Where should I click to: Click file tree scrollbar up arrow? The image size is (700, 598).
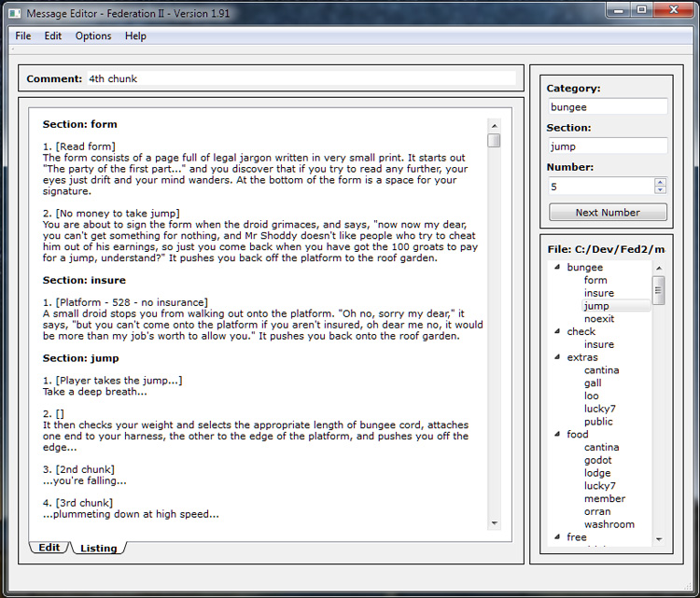pyautogui.click(x=659, y=268)
